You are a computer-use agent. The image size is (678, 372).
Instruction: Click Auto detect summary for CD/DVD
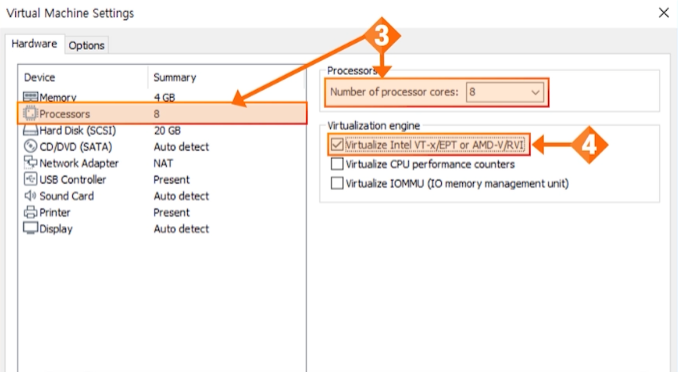tap(181, 147)
